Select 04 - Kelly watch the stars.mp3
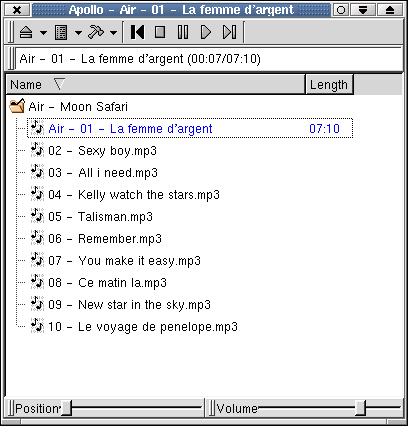 [134, 195]
